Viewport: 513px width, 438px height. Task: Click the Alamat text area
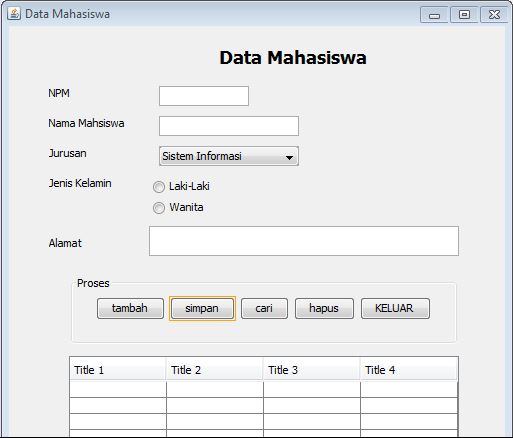click(304, 241)
